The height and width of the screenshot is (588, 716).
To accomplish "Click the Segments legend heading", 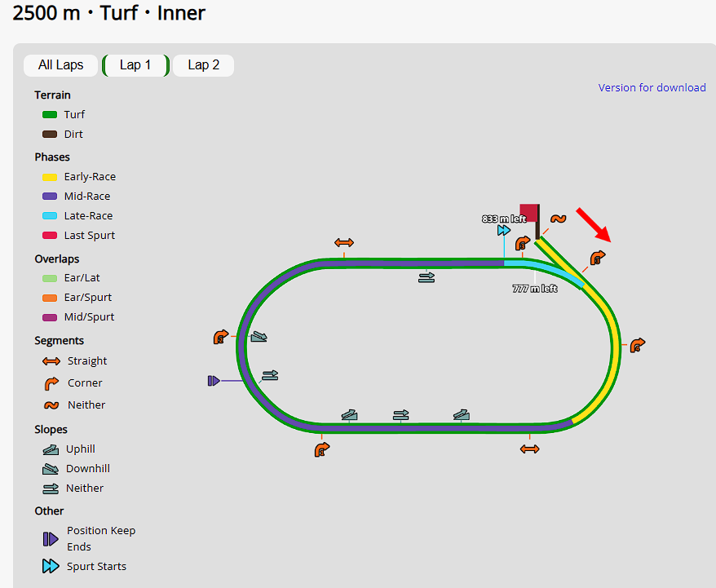I will [59, 341].
